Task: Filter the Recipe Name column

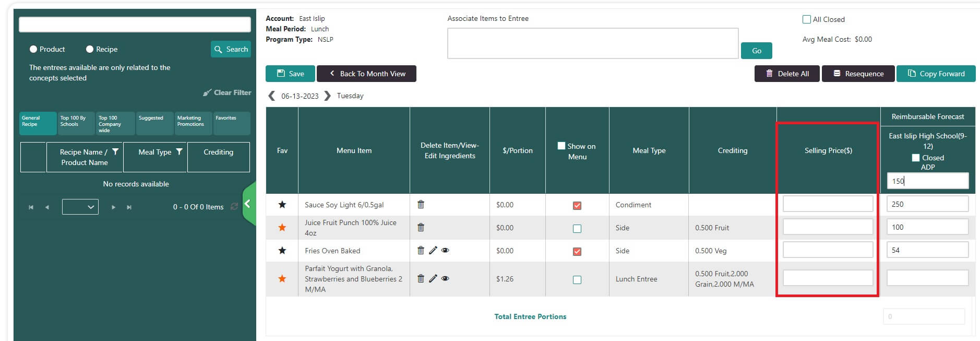Action: coord(115,152)
